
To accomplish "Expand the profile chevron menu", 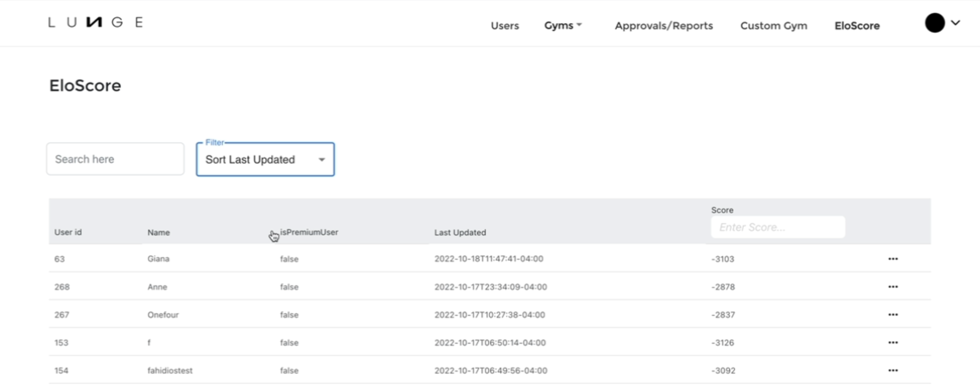I will click(955, 23).
